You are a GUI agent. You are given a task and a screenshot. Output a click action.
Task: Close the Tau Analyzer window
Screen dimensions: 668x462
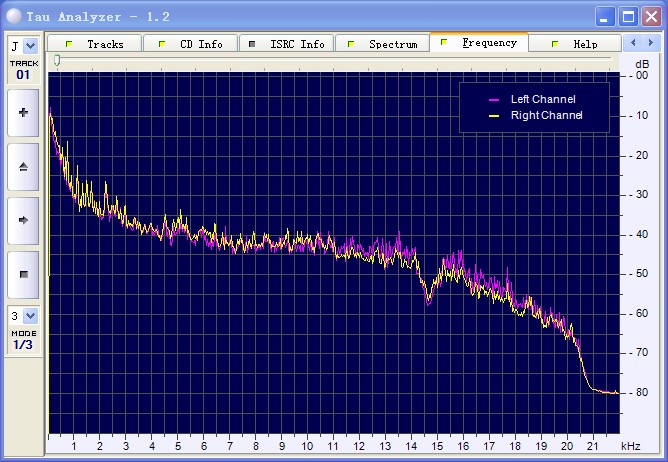point(652,17)
